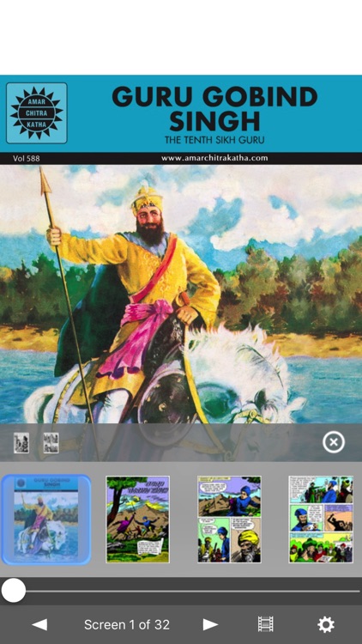
Task: Select the multi-panel page view icon
Action: (51, 443)
